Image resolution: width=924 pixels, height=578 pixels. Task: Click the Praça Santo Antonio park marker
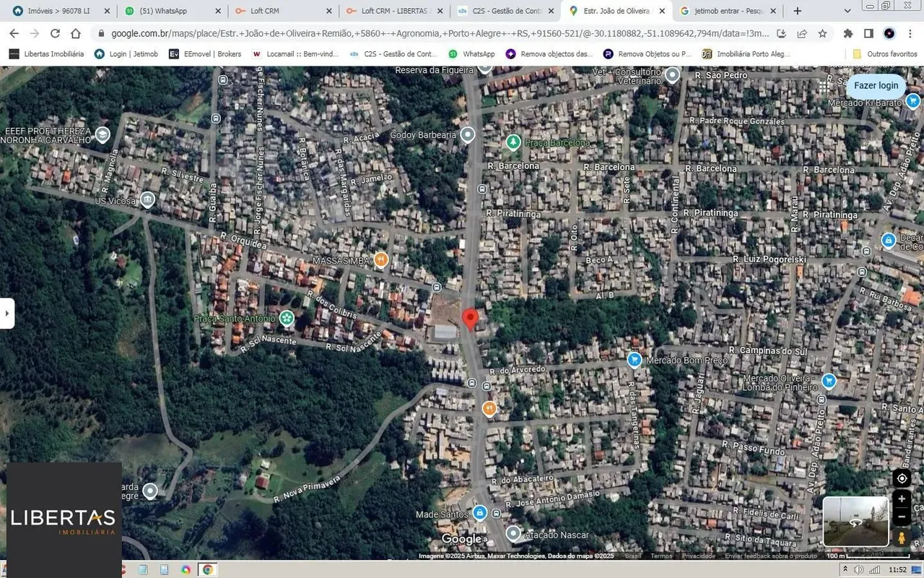pyautogui.click(x=287, y=318)
